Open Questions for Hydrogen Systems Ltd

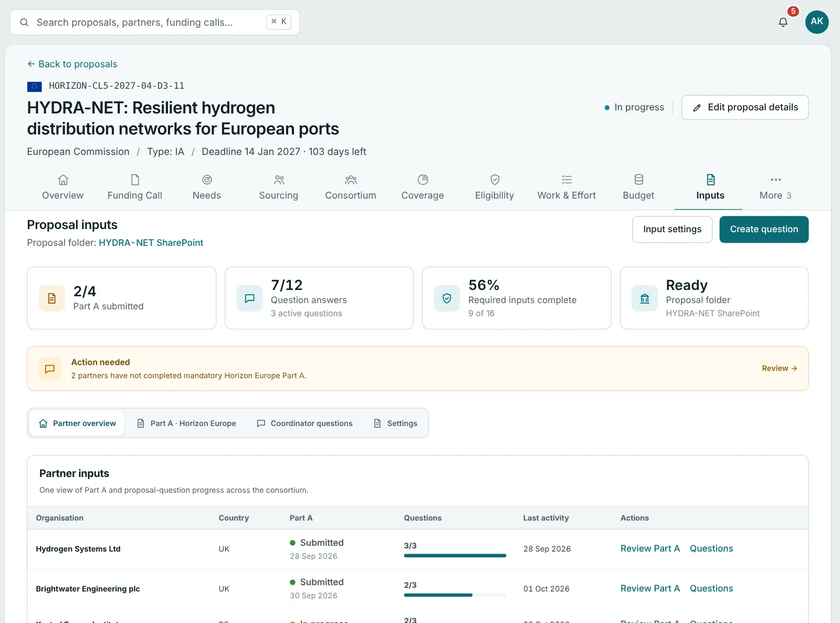click(711, 548)
